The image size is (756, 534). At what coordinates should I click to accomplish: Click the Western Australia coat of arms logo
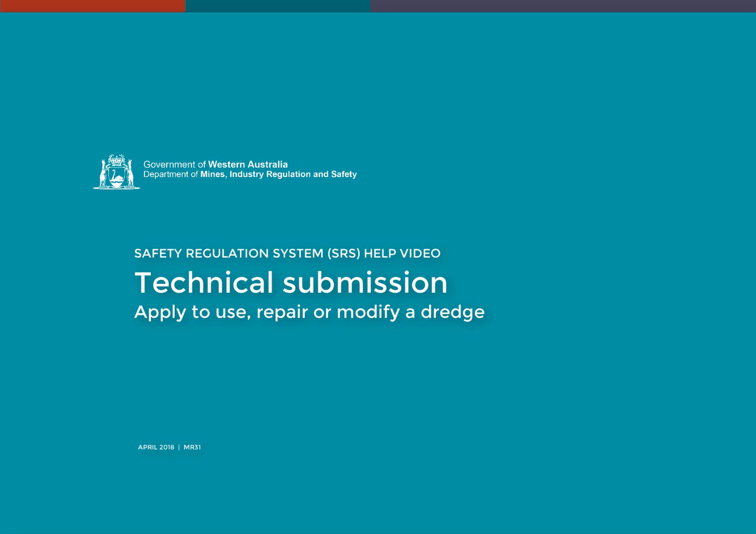click(x=117, y=171)
